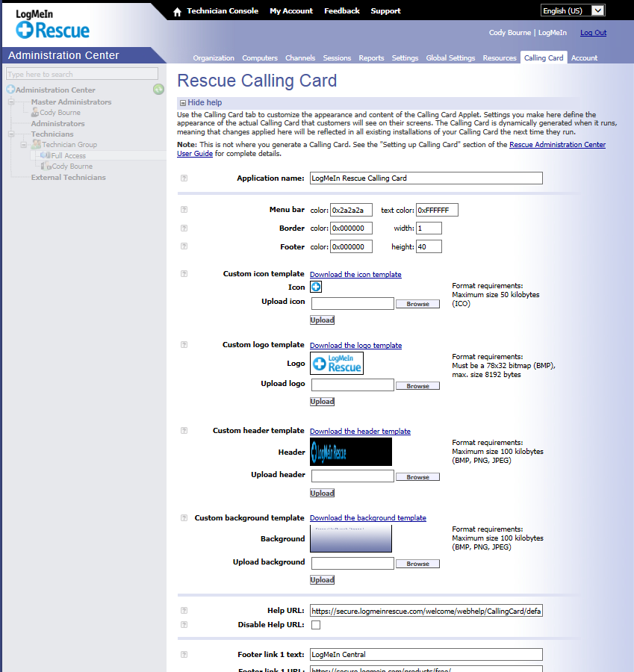Click Upload button under Upload logo
This screenshot has height=672, width=634.
click(x=322, y=402)
